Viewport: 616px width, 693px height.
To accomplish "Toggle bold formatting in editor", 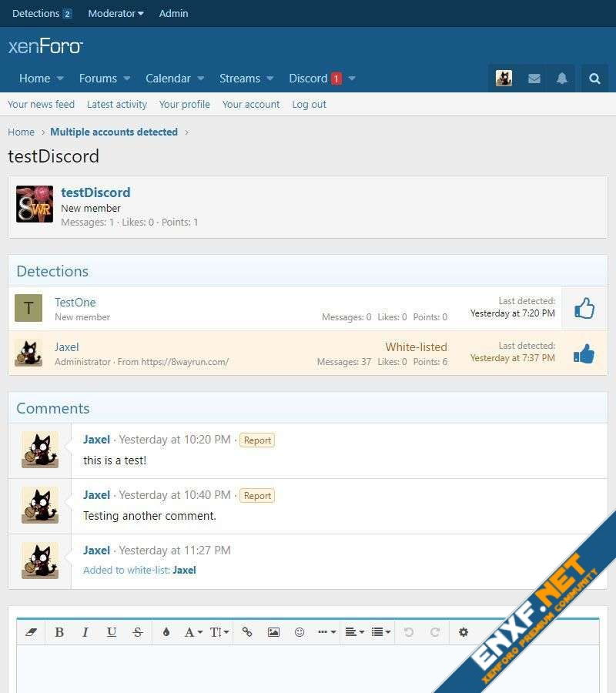I will (x=59, y=632).
